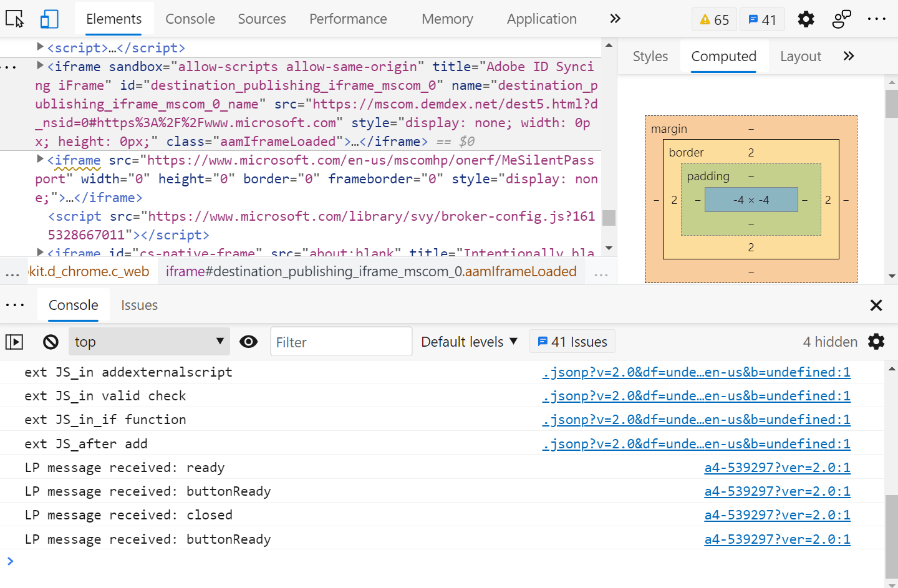Toggle the device toolbar
The height and width of the screenshot is (588, 898).
tap(49, 19)
